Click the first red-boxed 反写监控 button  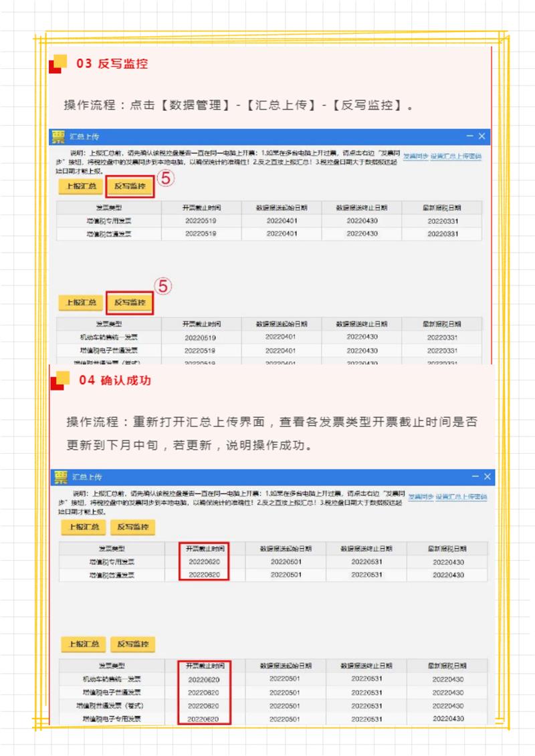[130, 186]
